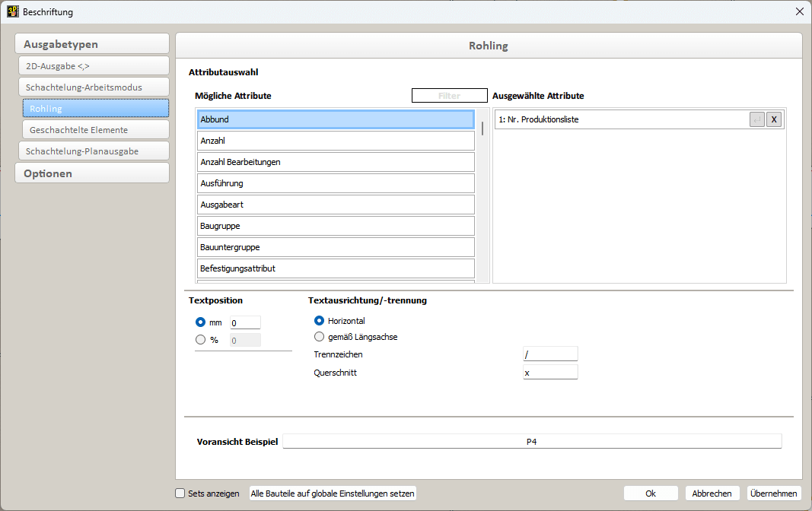Click the Filter input field
This screenshot has height=511, width=812.
click(450, 96)
